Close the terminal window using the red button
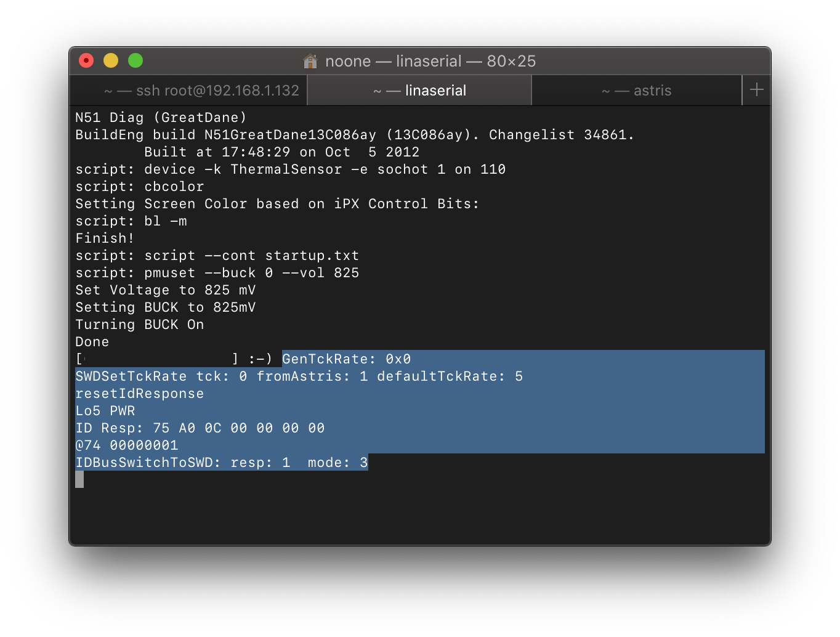This screenshot has width=840, height=637. pyautogui.click(x=86, y=60)
